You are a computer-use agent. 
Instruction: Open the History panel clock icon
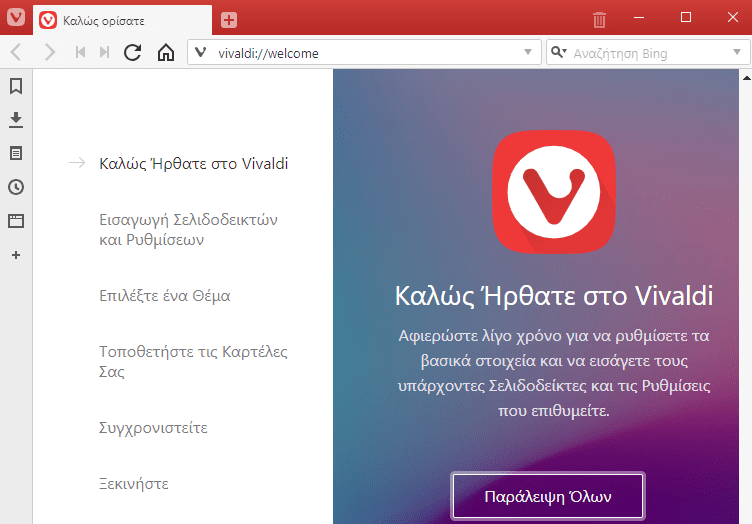[x=16, y=187]
